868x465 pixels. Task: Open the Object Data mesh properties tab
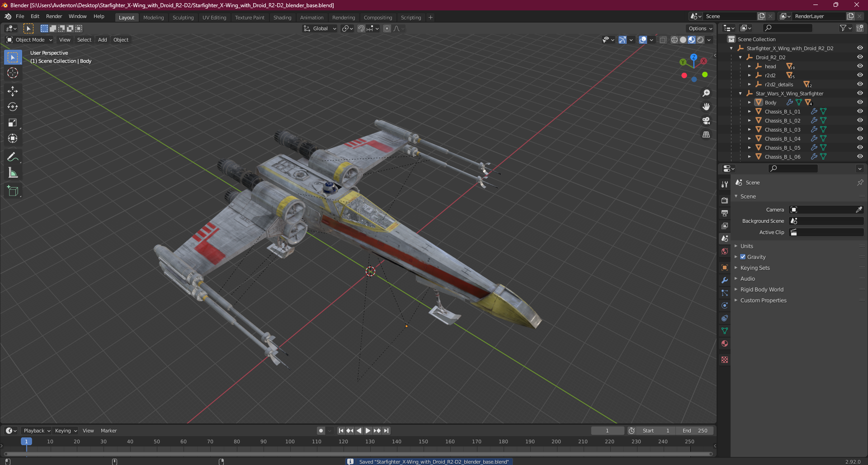[x=725, y=331]
